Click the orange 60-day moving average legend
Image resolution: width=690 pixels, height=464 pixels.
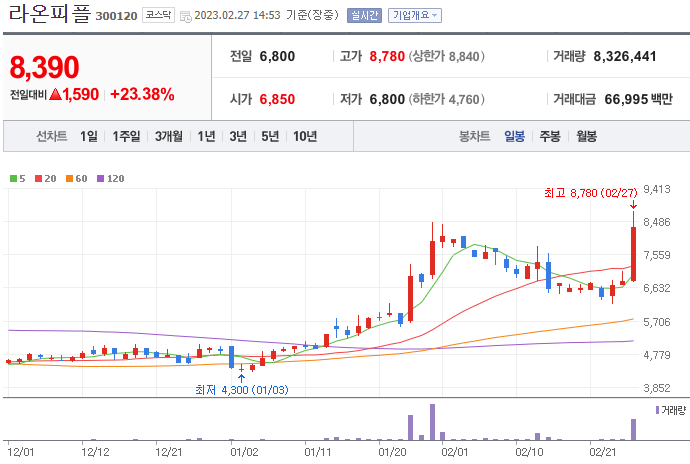pos(77,179)
